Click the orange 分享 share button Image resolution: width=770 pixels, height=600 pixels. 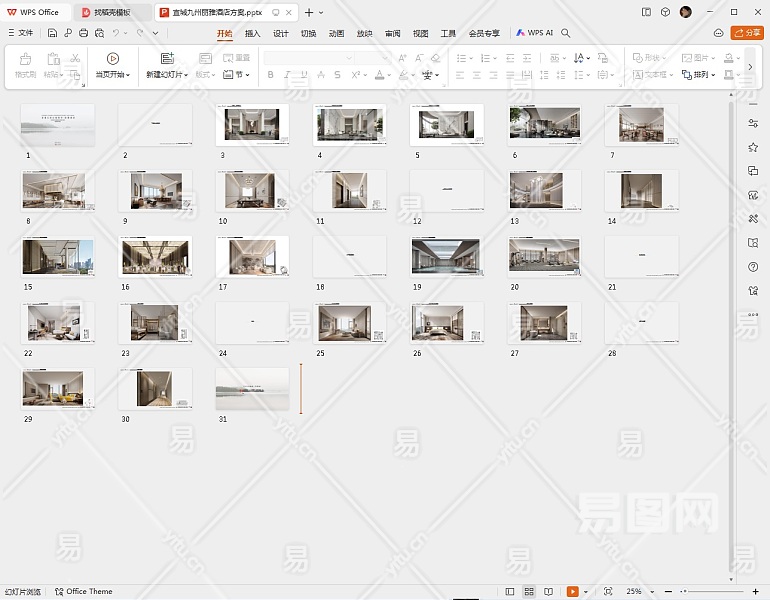(x=746, y=33)
